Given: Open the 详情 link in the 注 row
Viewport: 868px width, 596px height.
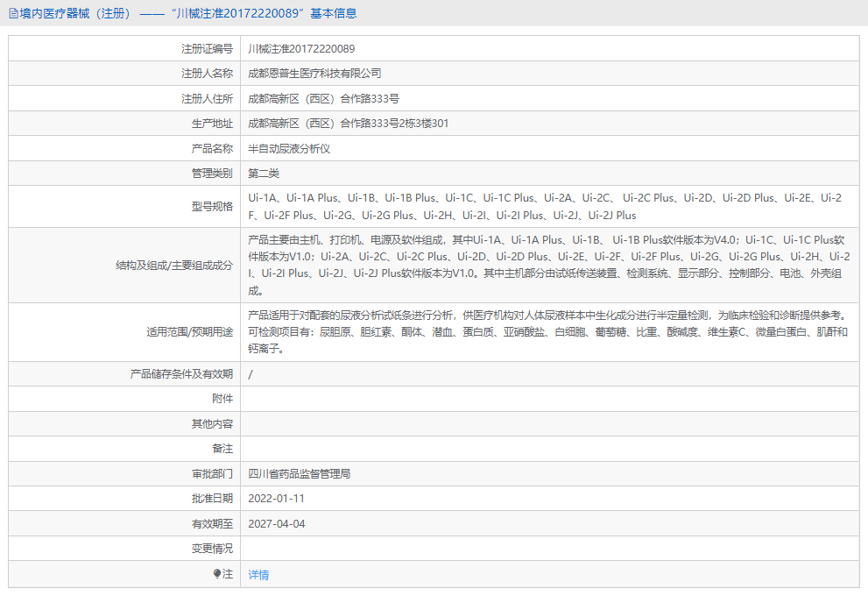Looking at the screenshot, I should click(258, 574).
